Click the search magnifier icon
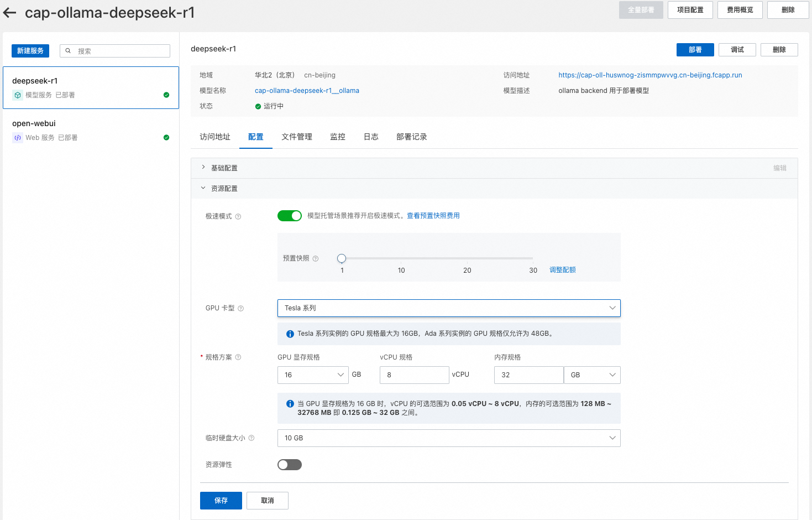Viewport: 812px width, 520px height. coord(68,51)
